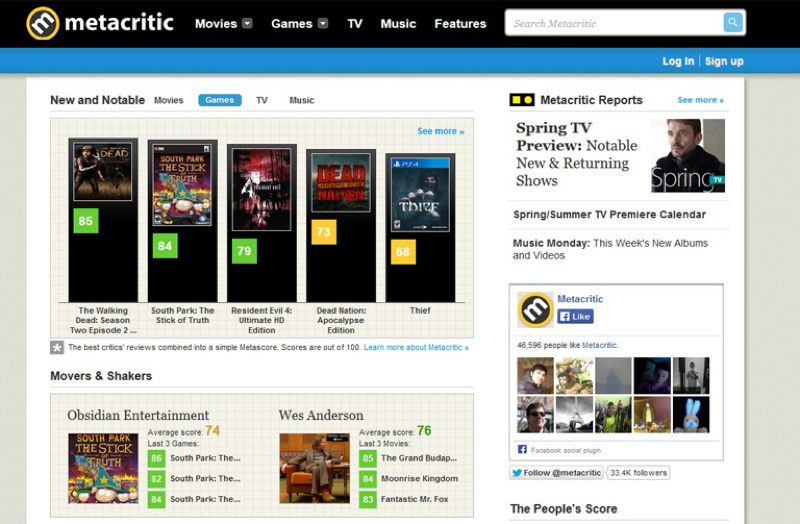Click the Sign up link
Screen dimensions: 800x524
pos(724,61)
